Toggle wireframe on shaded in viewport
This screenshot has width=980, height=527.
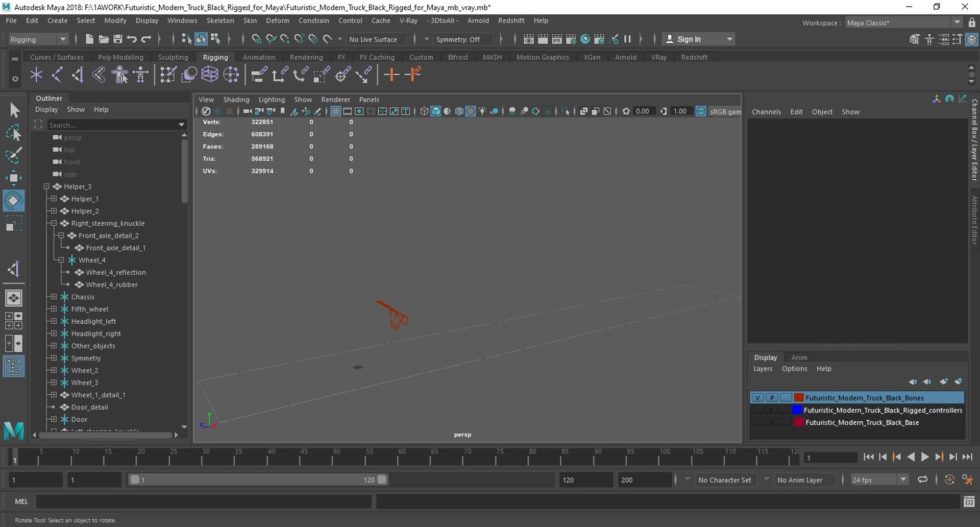[459, 111]
